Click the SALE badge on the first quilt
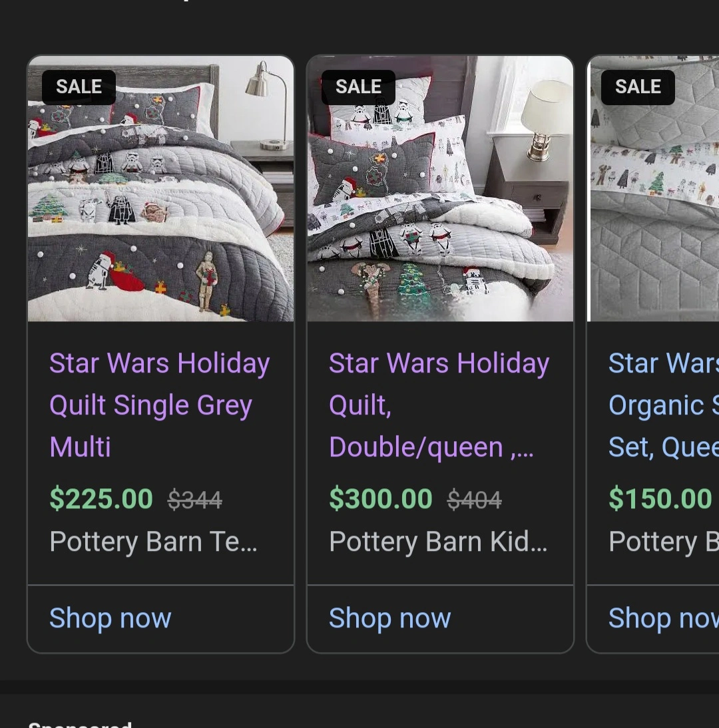 tap(79, 87)
